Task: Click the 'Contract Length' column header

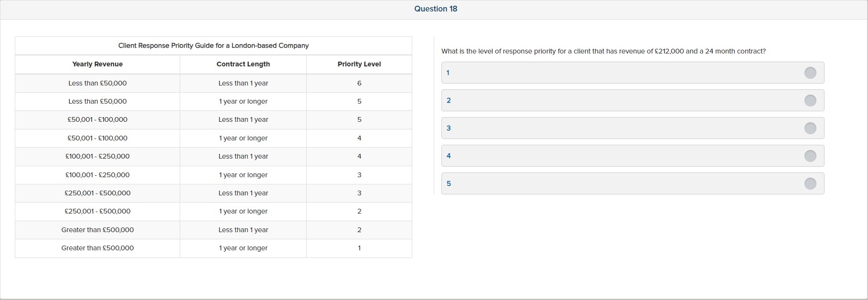Action: [243, 64]
